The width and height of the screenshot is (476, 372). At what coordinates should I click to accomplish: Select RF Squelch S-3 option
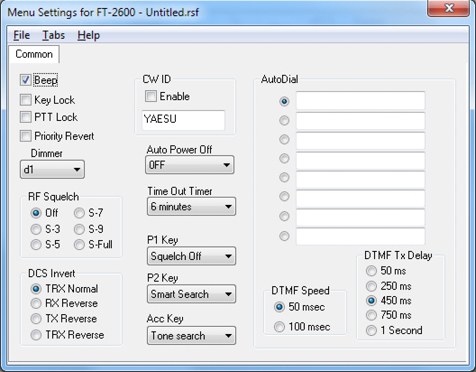coord(36,229)
